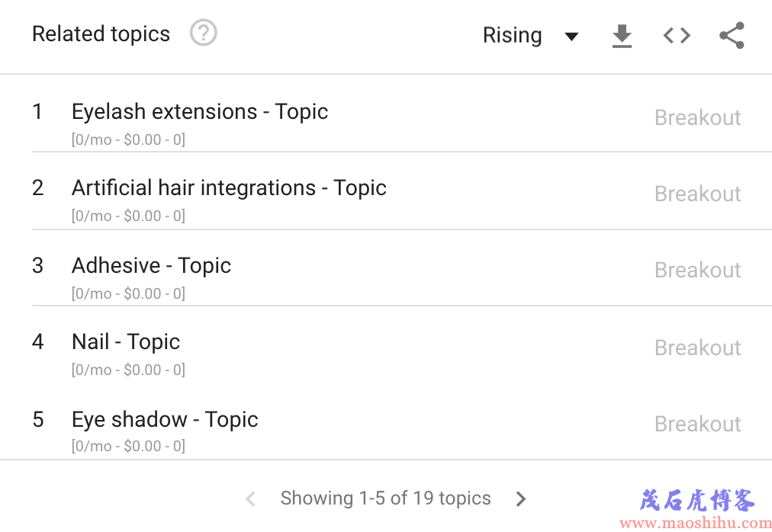The image size is (772, 532).
Task: Select the Nail topic entry
Action: (126, 342)
